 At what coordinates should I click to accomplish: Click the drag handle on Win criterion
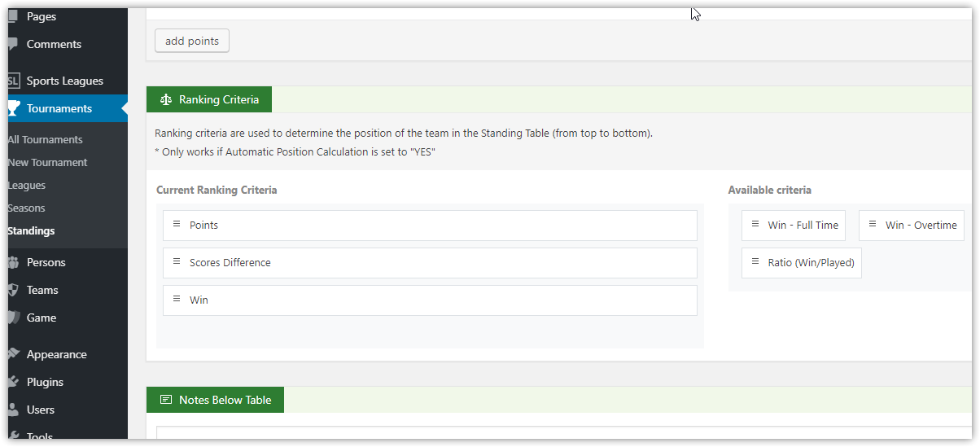[177, 299]
